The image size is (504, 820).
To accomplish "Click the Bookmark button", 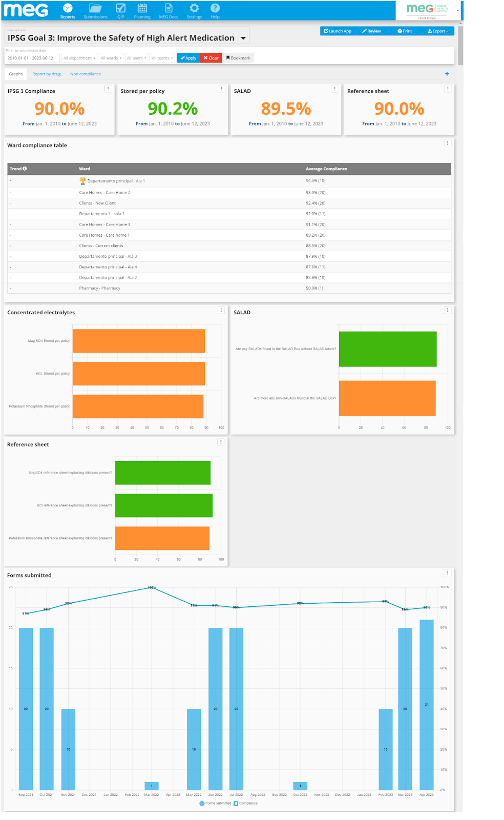I will [238, 58].
